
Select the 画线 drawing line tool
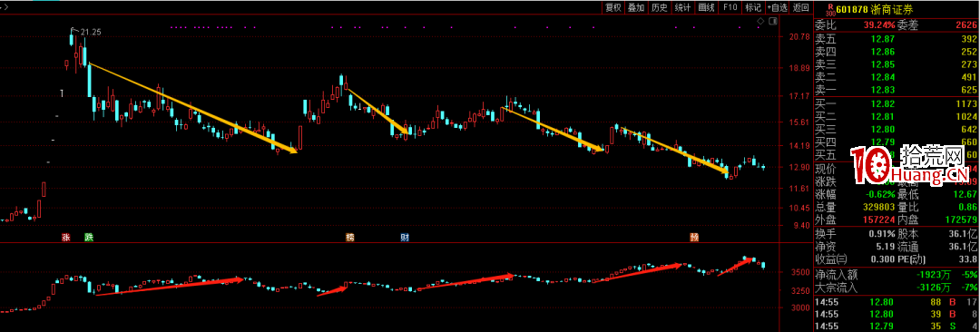706,7
